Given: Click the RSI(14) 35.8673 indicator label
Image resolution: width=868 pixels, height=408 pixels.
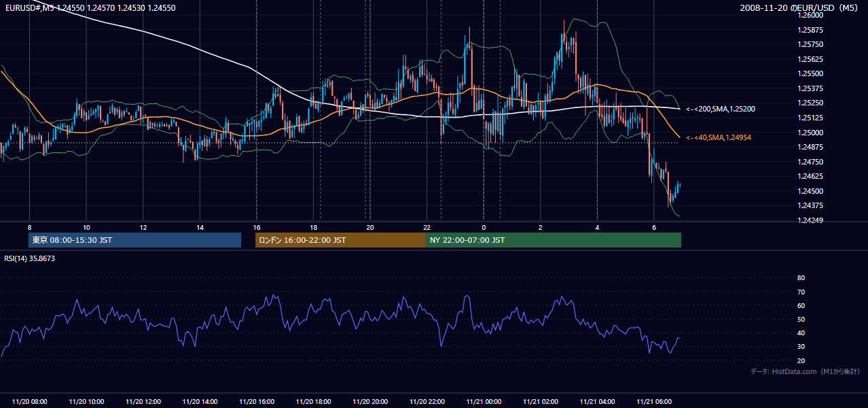Looking at the screenshot, I should pos(29,258).
